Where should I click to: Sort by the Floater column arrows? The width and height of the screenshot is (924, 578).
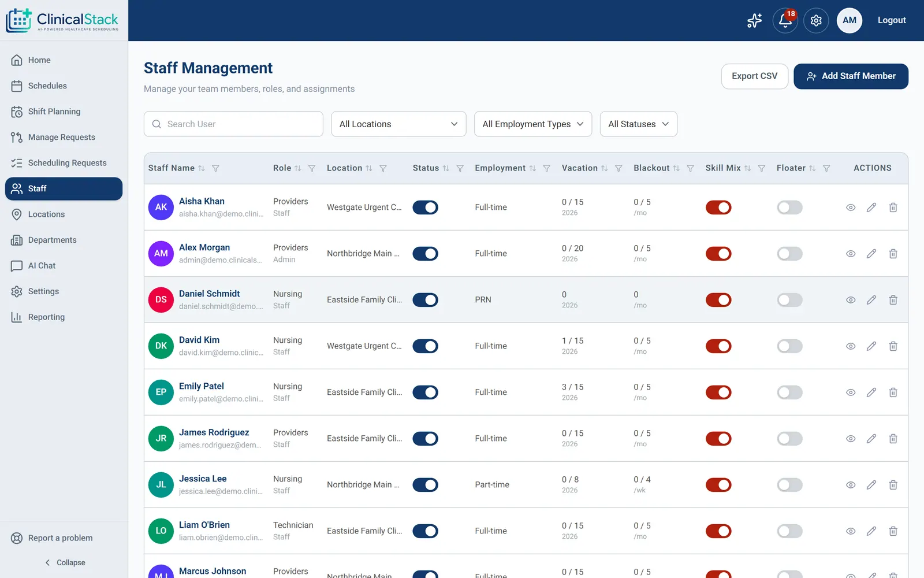[x=813, y=168]
